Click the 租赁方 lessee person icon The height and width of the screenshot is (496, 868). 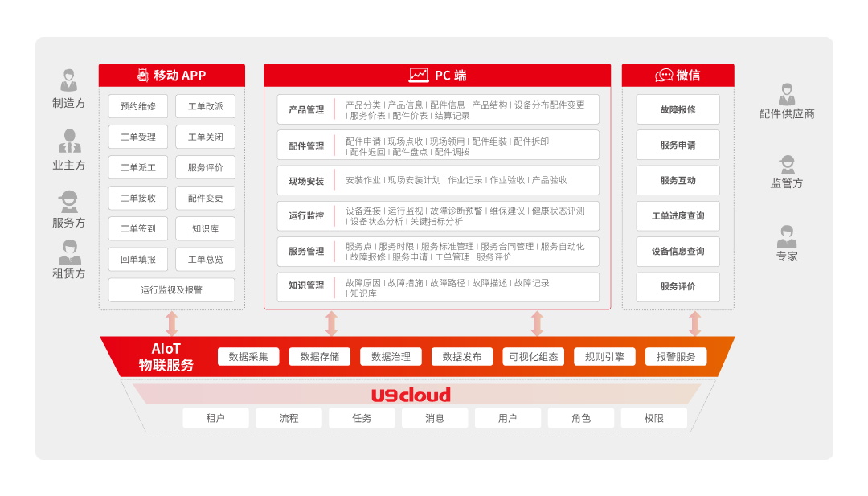pos(69,252)
